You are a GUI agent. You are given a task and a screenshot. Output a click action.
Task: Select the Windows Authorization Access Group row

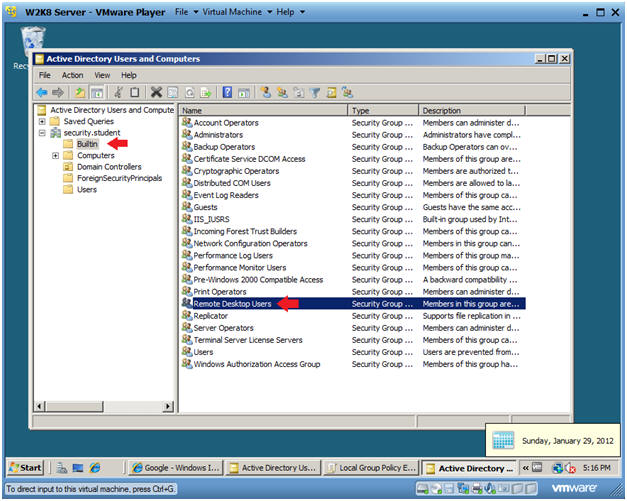click(353, 364)
